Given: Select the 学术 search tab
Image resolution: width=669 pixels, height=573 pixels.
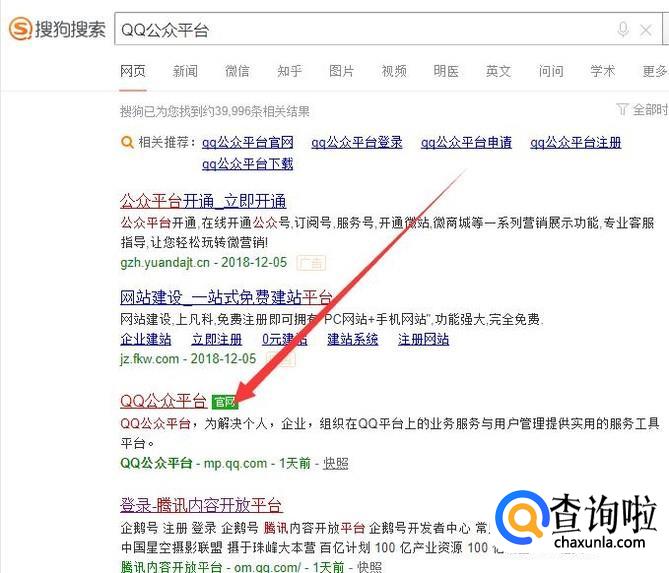Looking at the screenshot, I should pyautogui.click(x=603, y=71).
